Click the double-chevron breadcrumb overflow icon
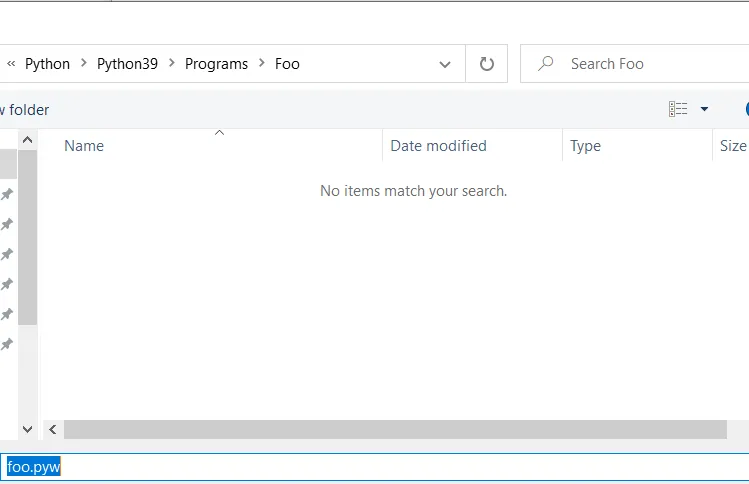The width and height of the screenshot is (749, 484). 11,64
